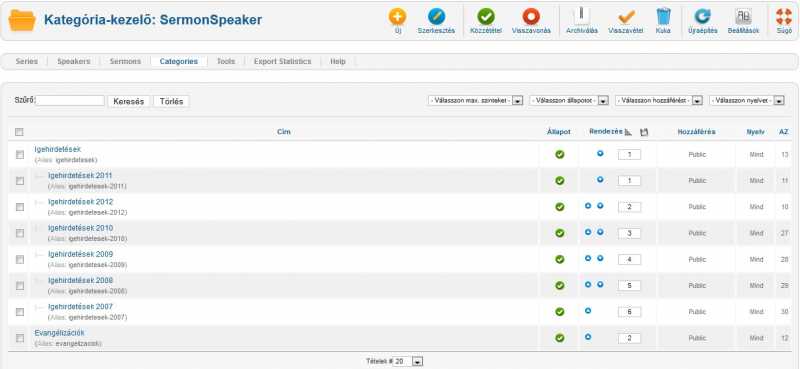Switch to the Categories tab
This screenshot has height=369, width=800.
(179, 61)
